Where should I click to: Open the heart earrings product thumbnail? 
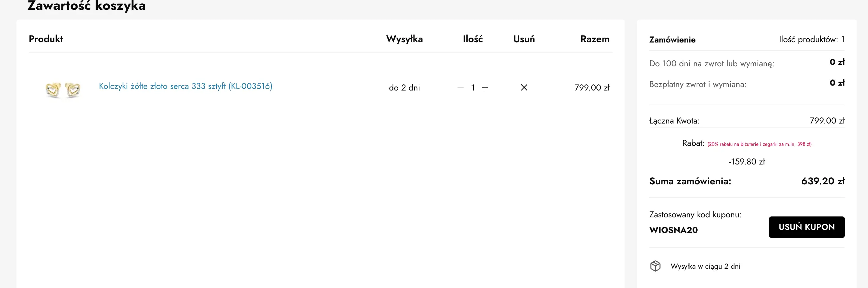coord(63,90)
